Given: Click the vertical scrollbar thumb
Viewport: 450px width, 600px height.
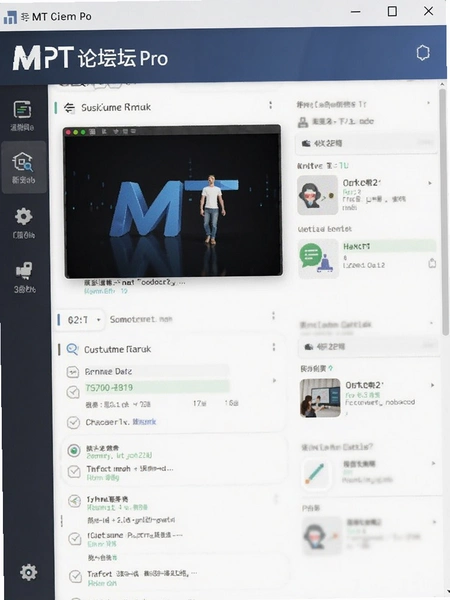Looking at the screenshot, I should [443, 212].
